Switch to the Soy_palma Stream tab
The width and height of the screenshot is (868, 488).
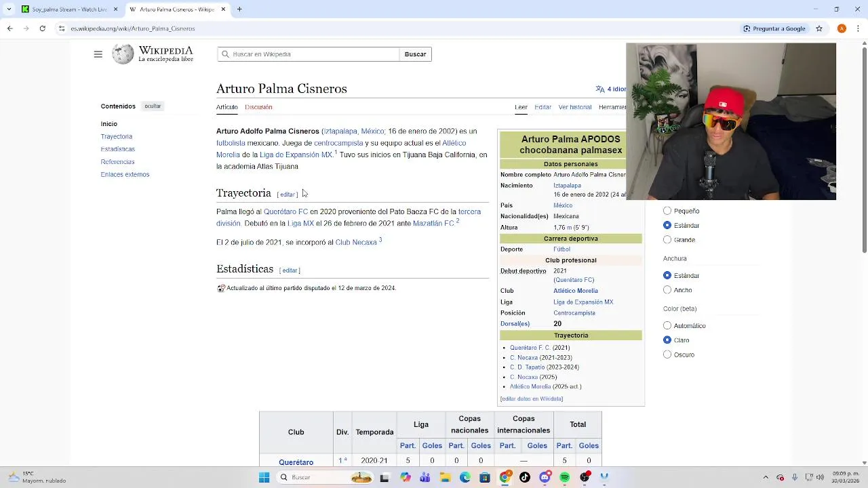(70, 9)
